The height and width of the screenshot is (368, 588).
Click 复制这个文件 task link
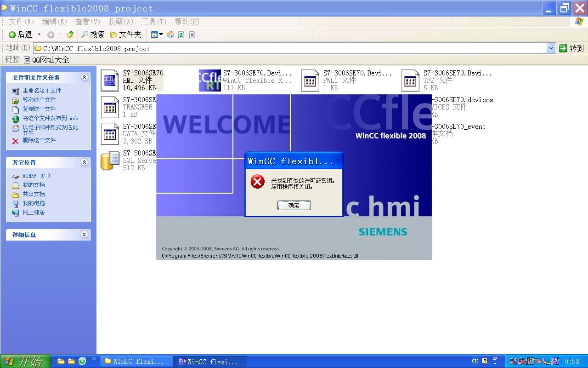(x=39, y=109)
